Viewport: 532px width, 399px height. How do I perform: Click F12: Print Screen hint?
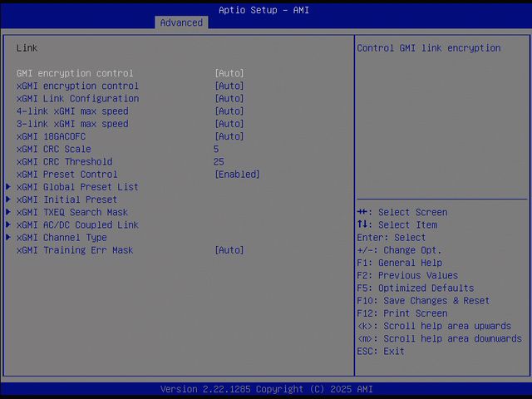coord(402,313)
